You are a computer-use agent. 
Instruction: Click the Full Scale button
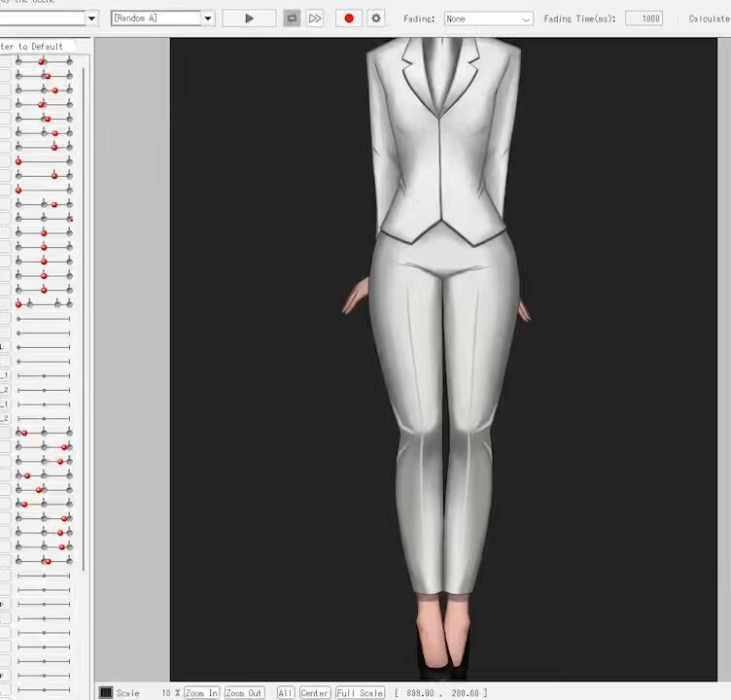pyautogui.click(x=360, y=693)
